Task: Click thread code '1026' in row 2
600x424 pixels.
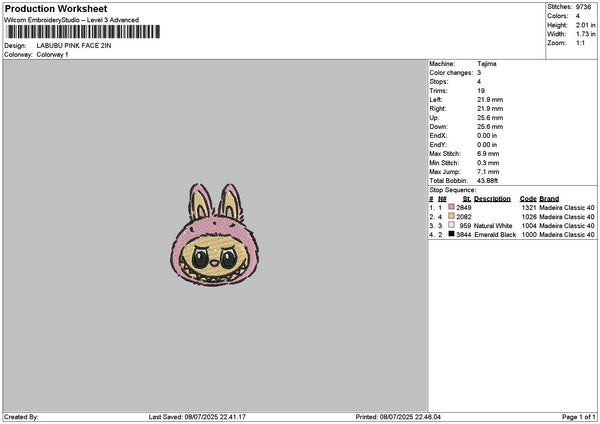Action: pos(529,217)
